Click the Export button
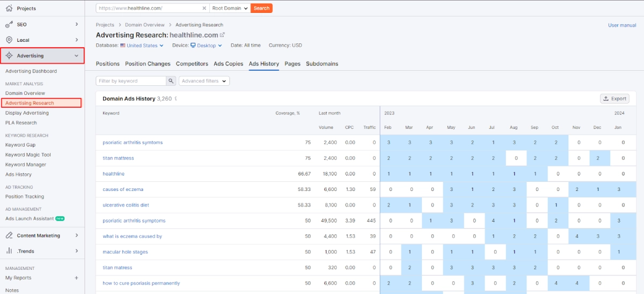This screenshot has height=294, width=644. [x=614, y=99]
